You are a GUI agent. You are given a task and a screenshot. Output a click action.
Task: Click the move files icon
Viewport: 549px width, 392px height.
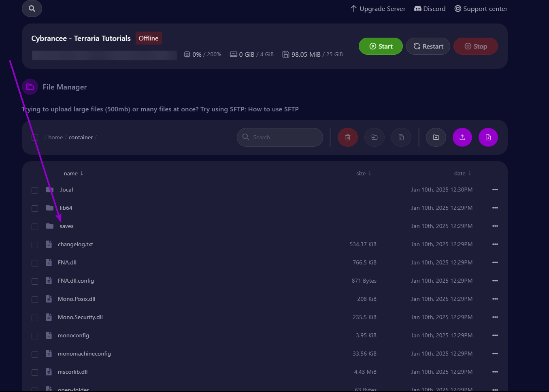[374, 137]
